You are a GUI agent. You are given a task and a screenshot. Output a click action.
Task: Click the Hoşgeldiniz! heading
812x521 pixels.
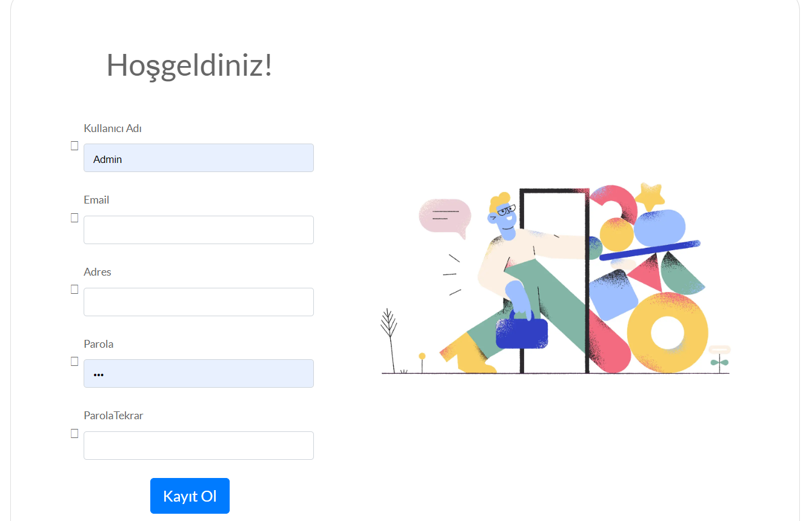(x=190, y=65)
